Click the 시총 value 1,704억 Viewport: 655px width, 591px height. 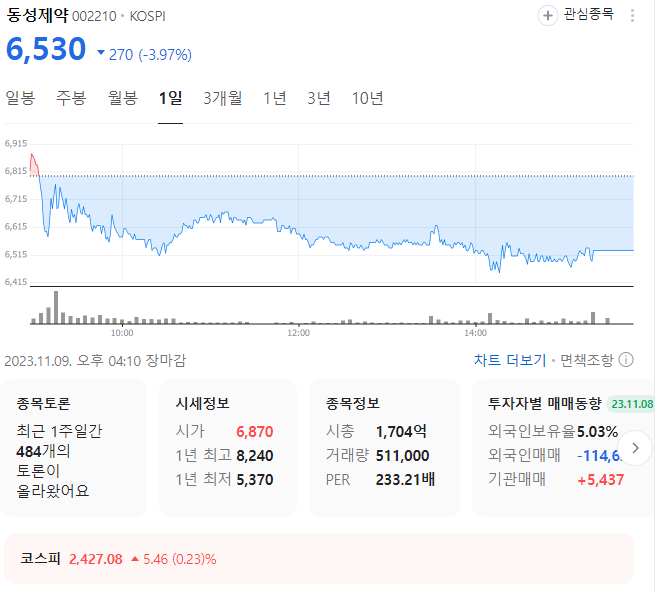point(401,431)
